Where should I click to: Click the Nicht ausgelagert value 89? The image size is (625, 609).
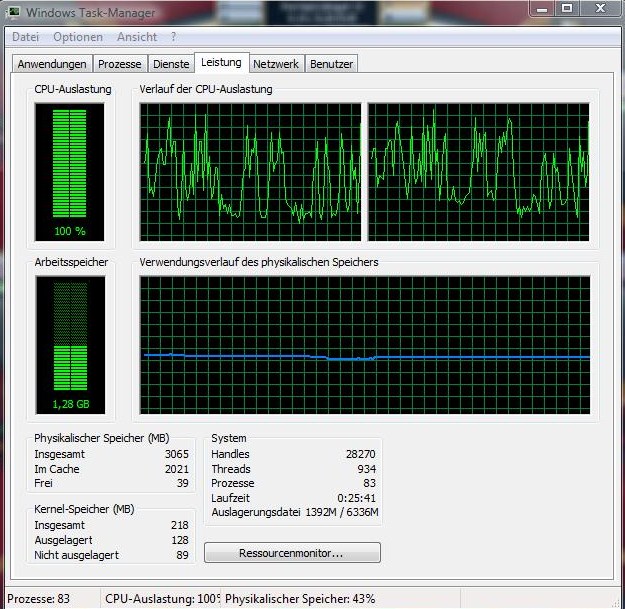183,555
